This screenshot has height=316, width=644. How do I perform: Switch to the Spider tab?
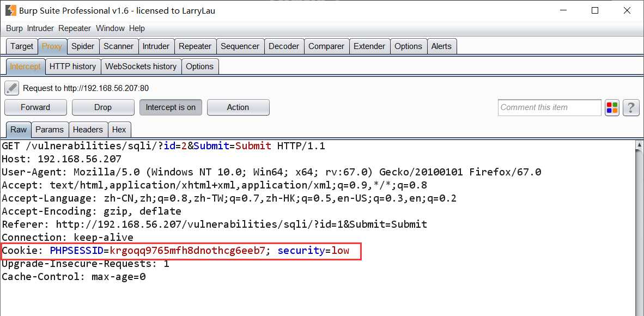[x=83, y=46]
